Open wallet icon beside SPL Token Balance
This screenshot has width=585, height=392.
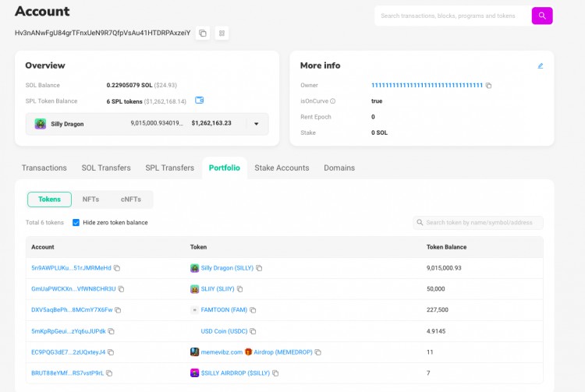(x=200, y=101)
